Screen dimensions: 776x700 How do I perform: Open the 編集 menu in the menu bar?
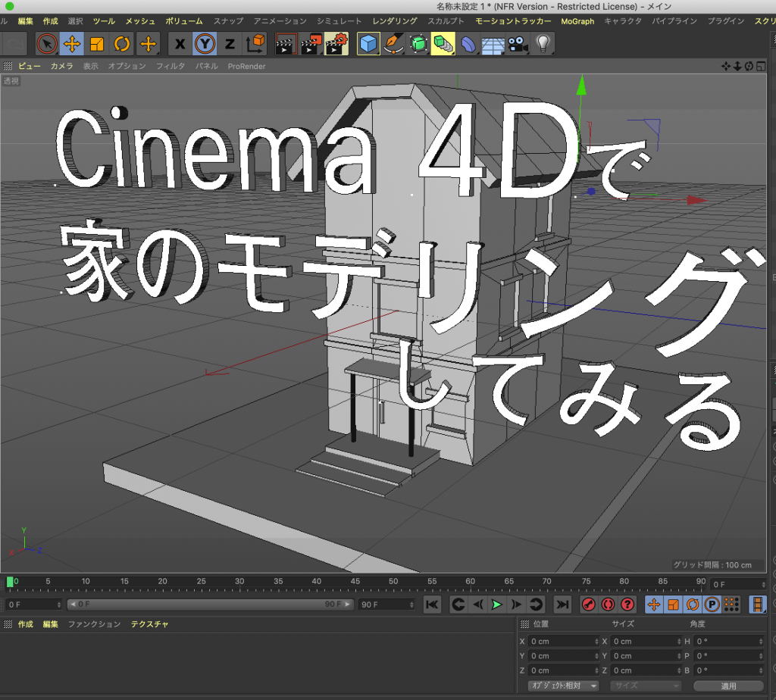pyautogui.click(x=25, y=21)
